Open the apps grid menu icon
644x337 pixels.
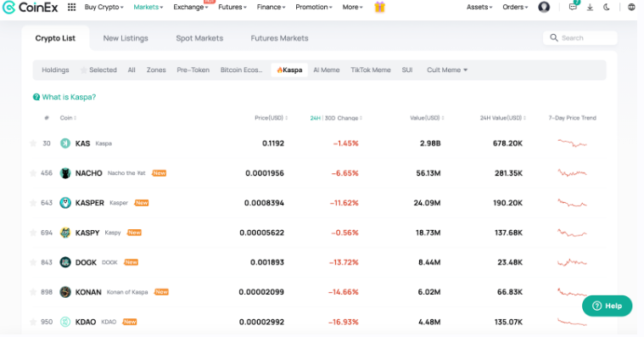(x=71, y=7)
